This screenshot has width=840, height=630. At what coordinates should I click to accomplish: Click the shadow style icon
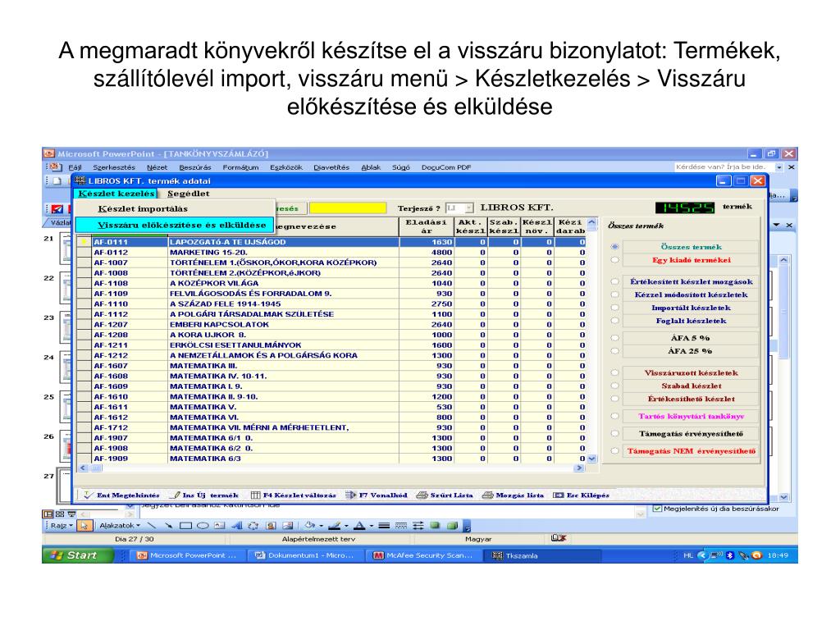click(x=435, y=526)
